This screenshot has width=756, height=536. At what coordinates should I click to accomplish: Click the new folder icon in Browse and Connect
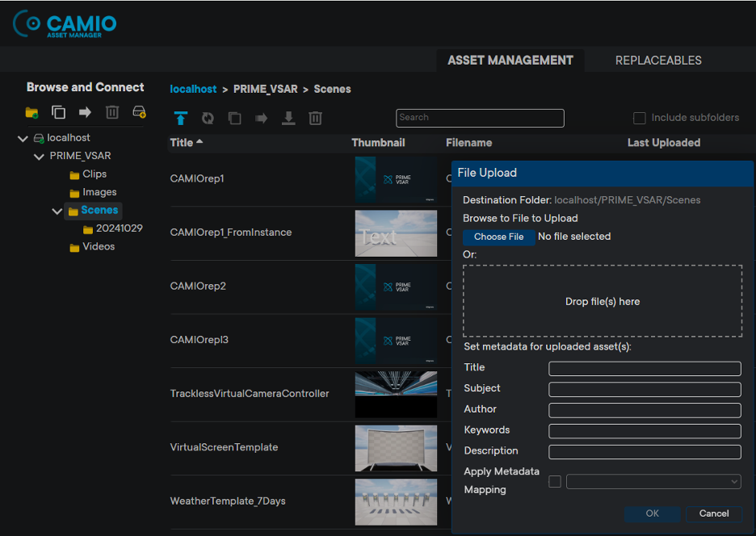click(x=32, y=112)
